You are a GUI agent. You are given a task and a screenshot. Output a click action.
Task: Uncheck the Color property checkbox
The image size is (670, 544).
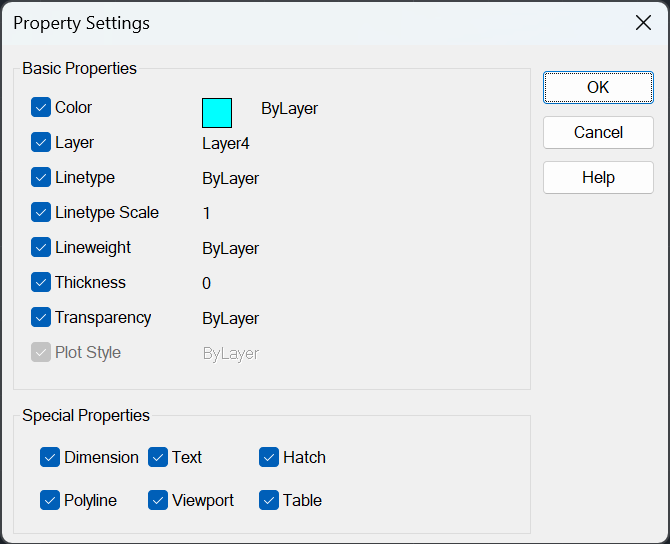click(x=41, y=107)
